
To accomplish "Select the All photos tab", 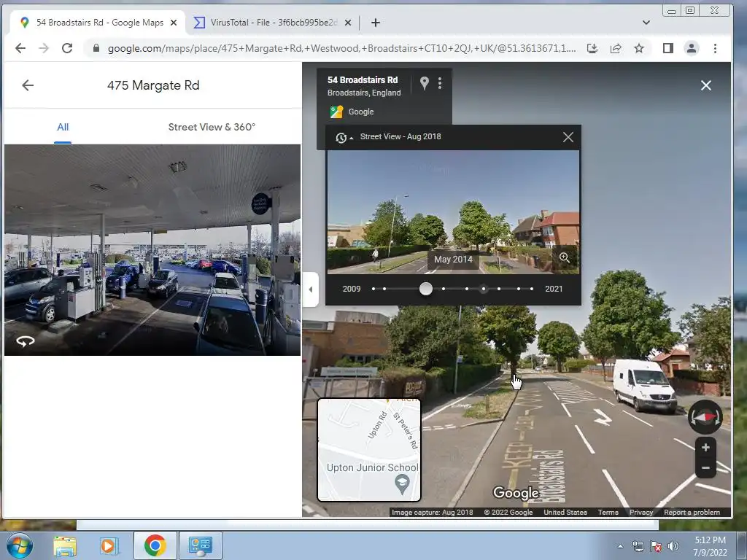I will click(63, 127).
